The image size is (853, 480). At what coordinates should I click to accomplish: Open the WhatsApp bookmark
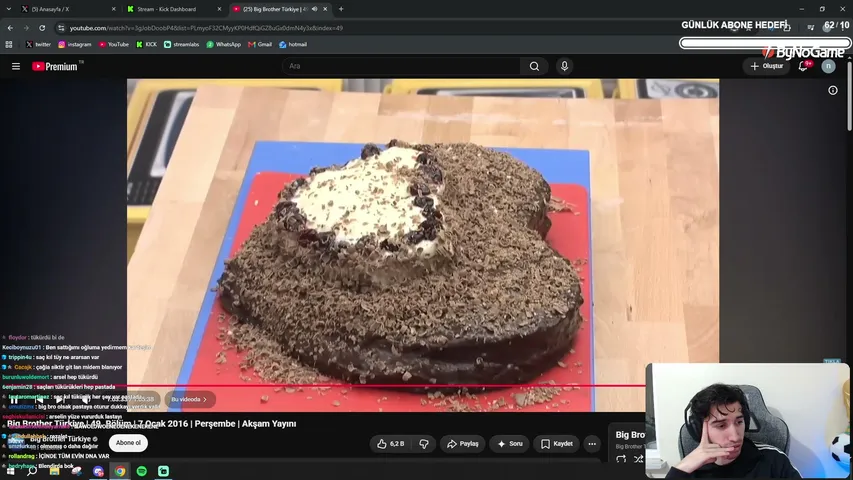click(224, 45)
